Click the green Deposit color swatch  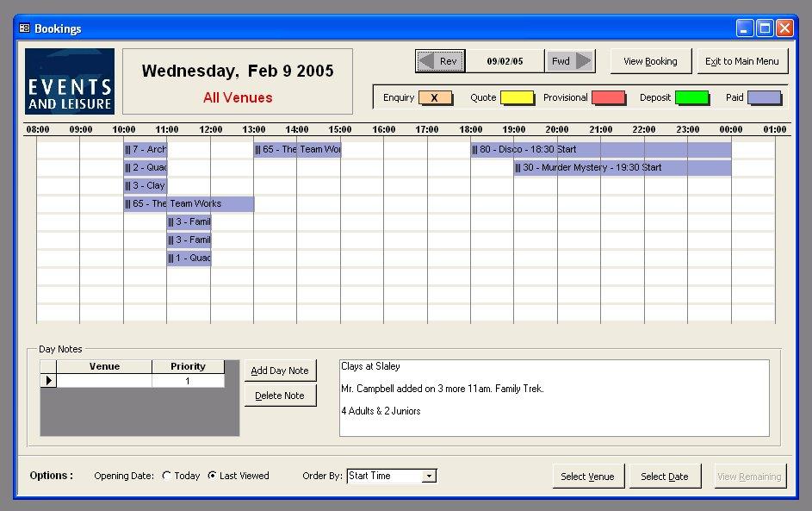pos(691,98)
